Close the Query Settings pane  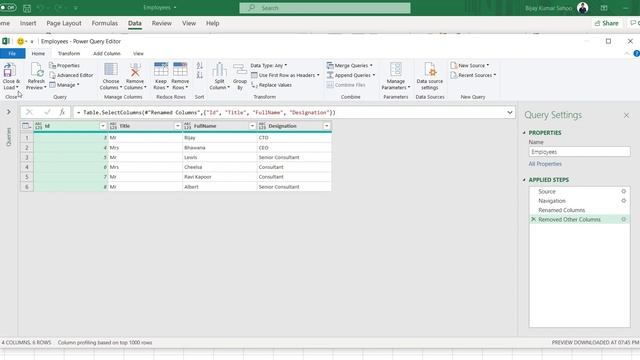click(627, 116)
